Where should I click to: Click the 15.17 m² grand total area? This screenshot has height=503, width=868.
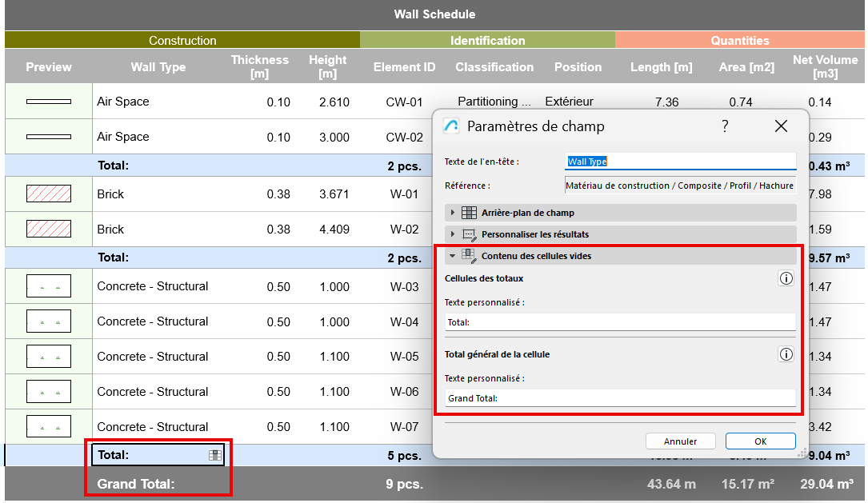[x=747, y=484]
